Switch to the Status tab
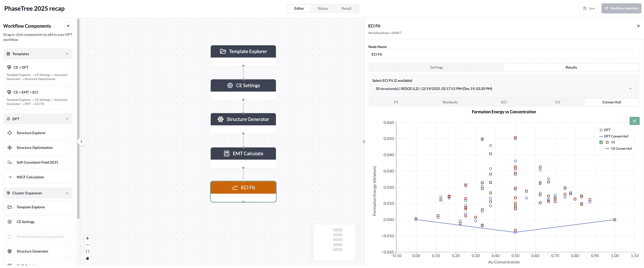 pyautogui.click(x=322, y=8)
